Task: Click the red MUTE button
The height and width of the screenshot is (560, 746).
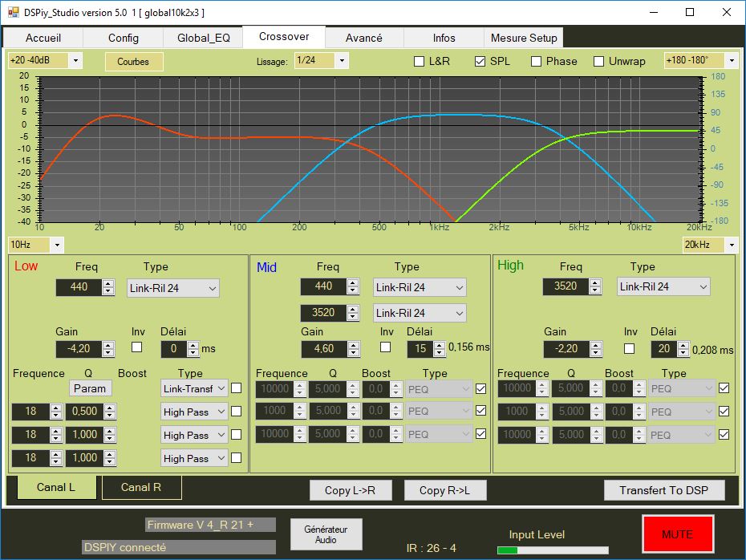Action: [677, 534]
